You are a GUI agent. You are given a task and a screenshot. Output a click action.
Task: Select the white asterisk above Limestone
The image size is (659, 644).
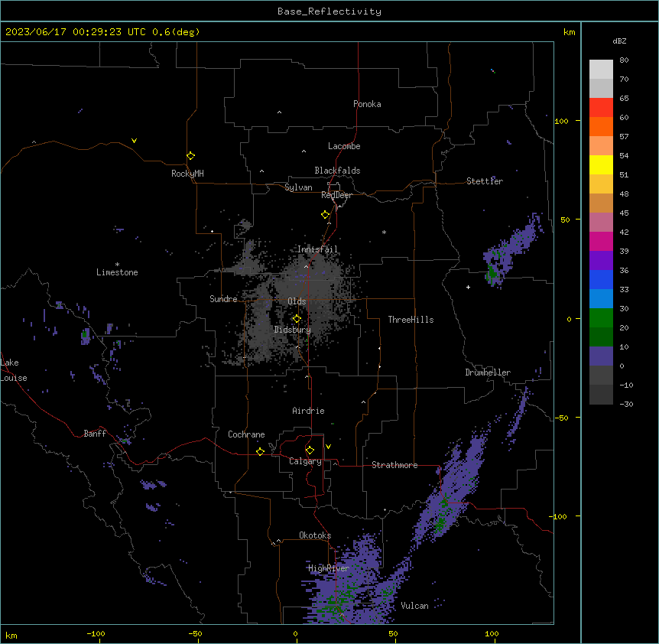click(x=117, y=265)
